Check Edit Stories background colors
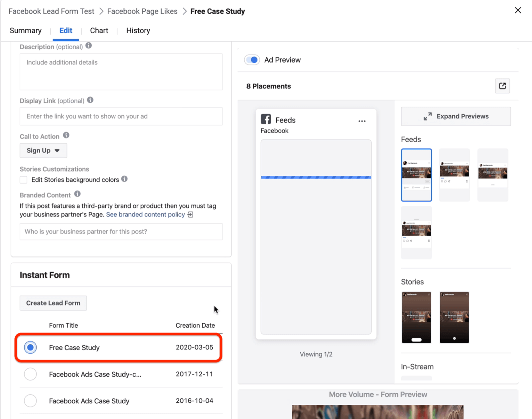The image size is (532, 419). (24, 180)
